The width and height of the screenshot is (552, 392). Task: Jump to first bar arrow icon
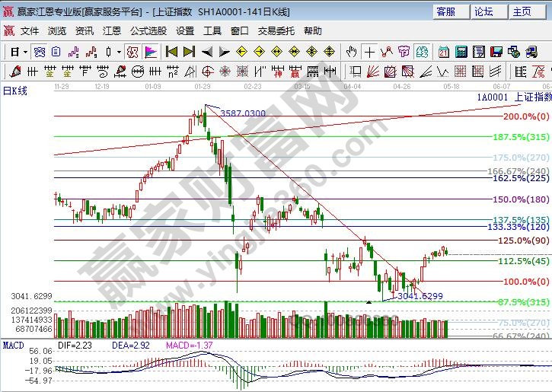(x=171, y=52)
